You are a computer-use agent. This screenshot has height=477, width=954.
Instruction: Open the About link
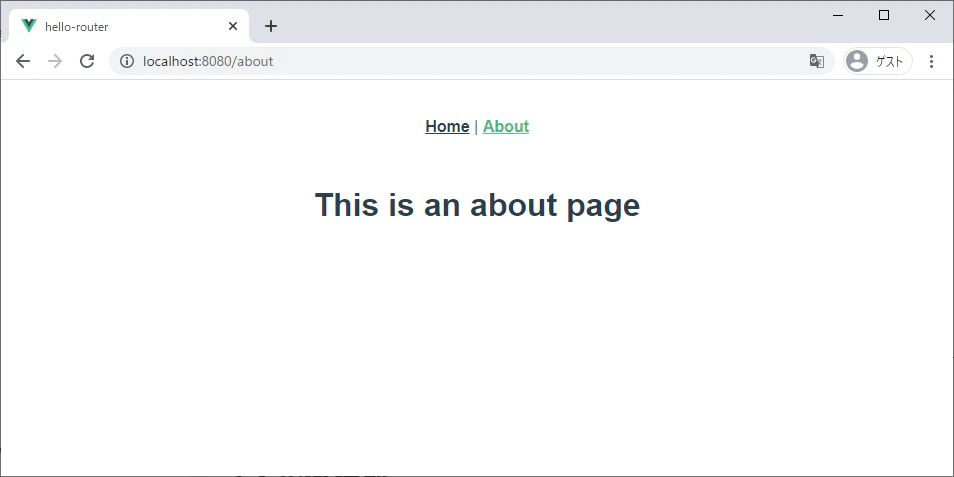[x=506, y=127]
